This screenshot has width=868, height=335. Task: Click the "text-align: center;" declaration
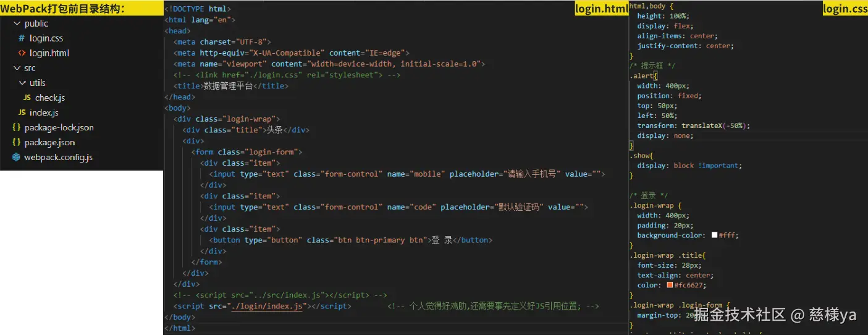675,275
